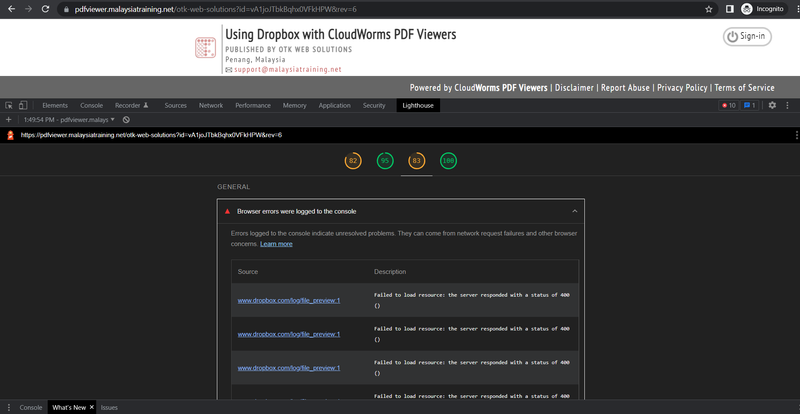
Task: Select the 82 performance score gauge
Action: click(353, 160)
